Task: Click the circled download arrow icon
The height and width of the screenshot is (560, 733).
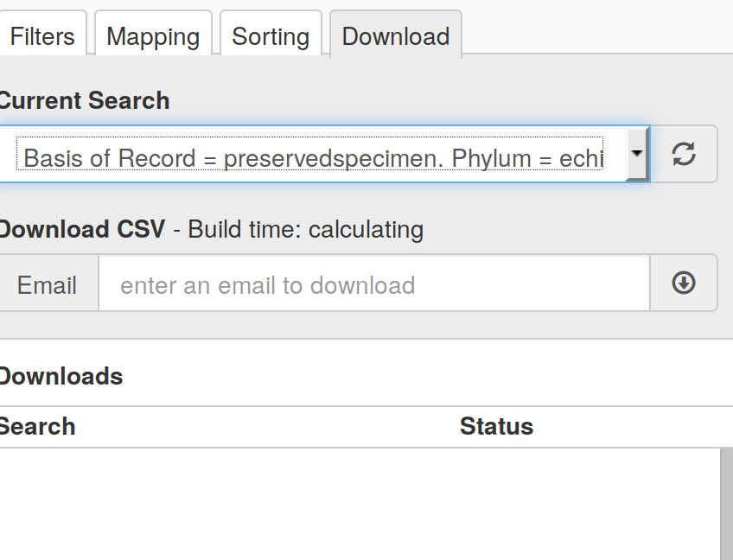Action: [684, 283]
